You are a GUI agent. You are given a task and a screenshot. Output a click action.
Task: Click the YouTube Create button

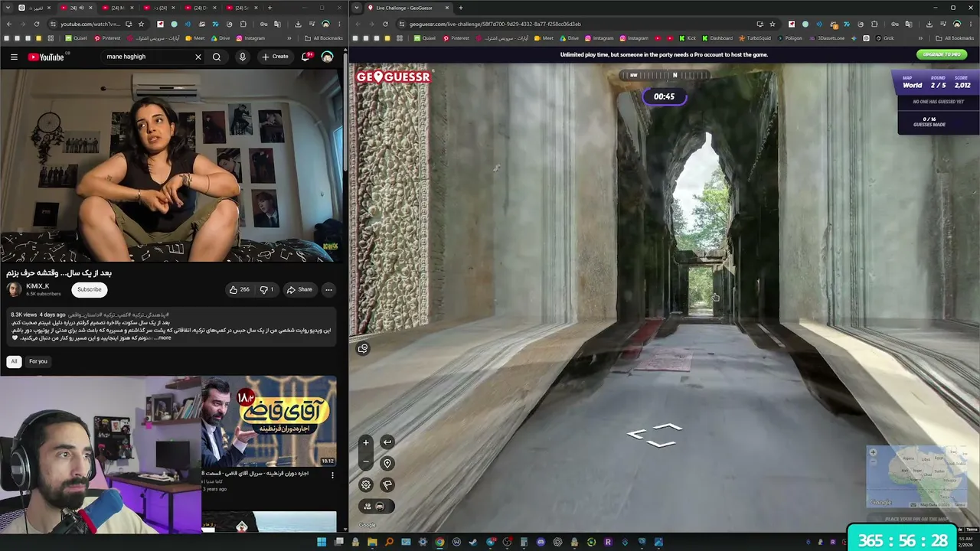[275, 57]
